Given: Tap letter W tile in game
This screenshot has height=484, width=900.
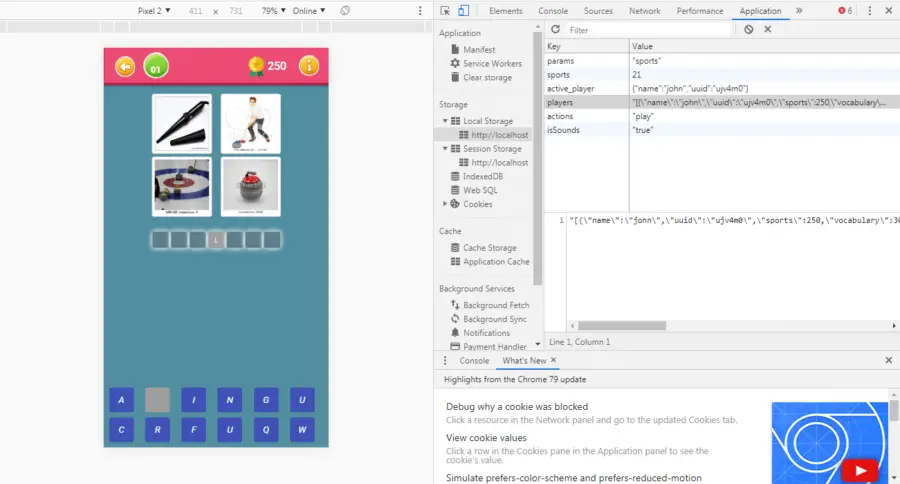Looking at the screenshot, I should click(302, 429).
